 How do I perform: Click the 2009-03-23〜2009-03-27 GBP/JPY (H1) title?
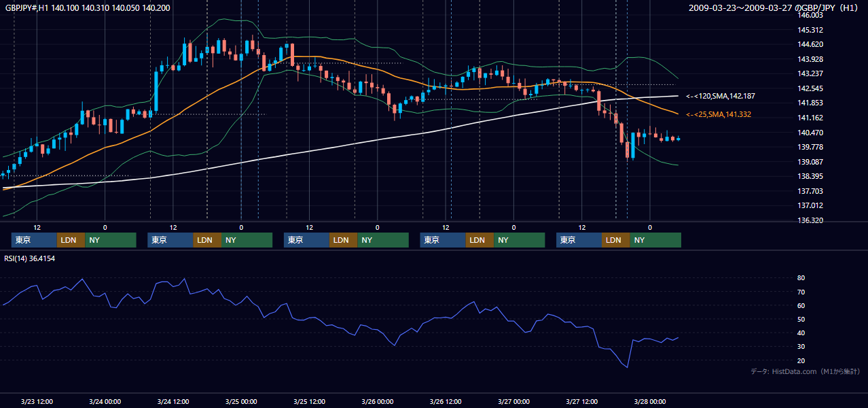(x=774, y=8)
